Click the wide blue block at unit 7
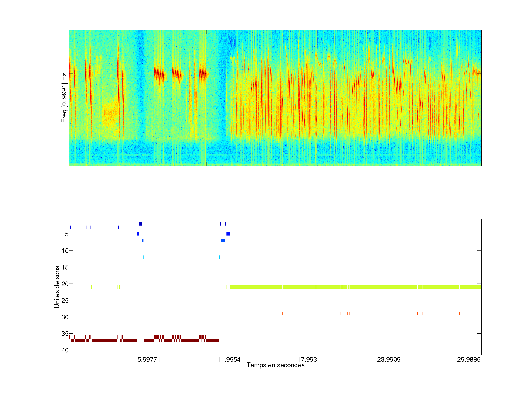This screenshot has width=532, height=399. (x=223, y=241)
